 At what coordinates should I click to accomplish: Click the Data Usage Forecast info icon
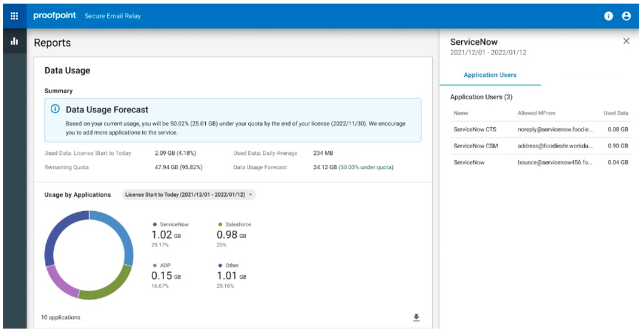[x=54, y=110]
